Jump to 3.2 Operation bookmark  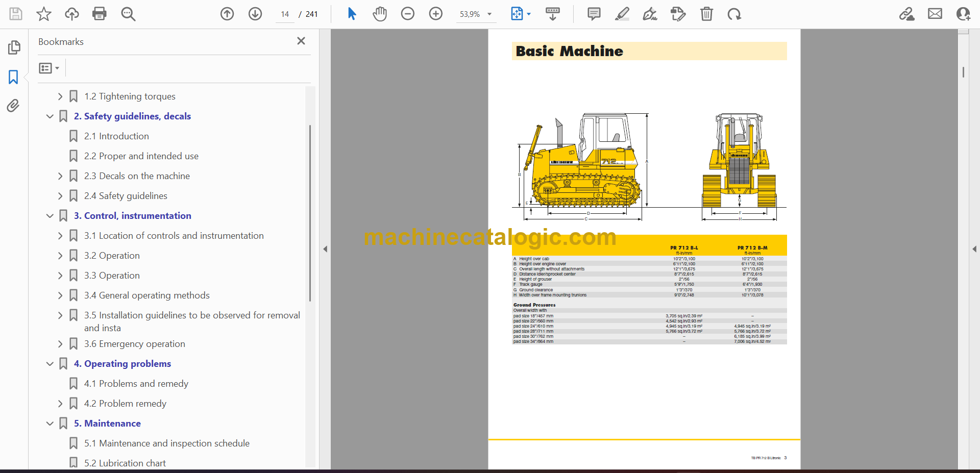(x=112, y=256)
